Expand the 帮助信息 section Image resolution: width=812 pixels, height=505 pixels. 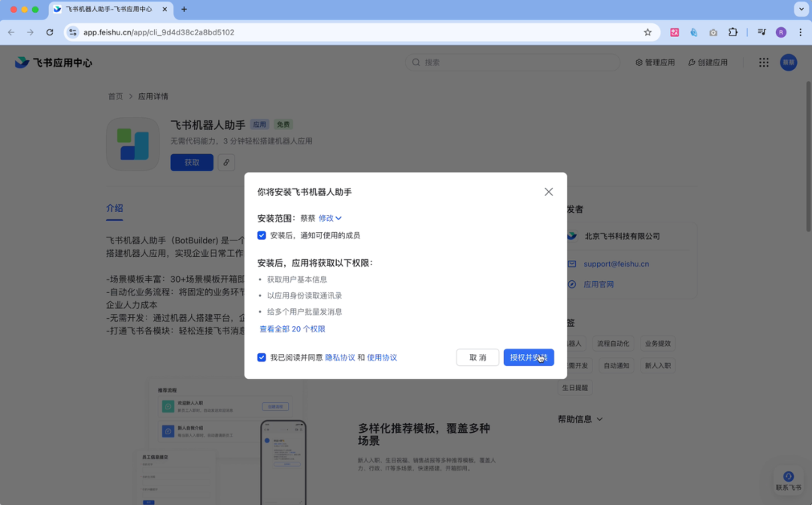click(x=580, y=419)
